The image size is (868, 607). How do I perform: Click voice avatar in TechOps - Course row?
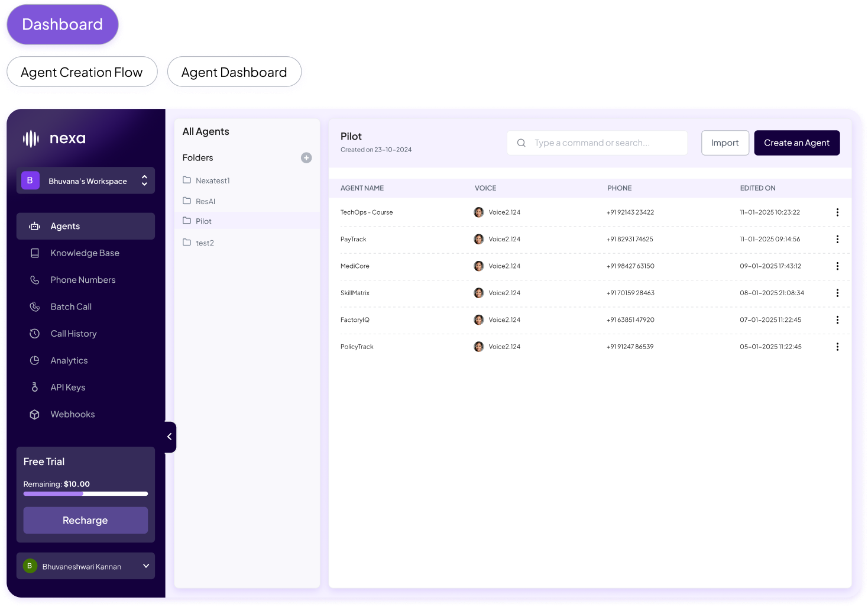479,212
